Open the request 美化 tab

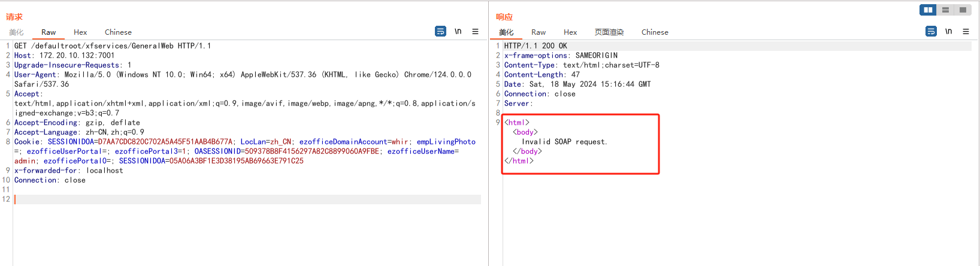point(16,32)
